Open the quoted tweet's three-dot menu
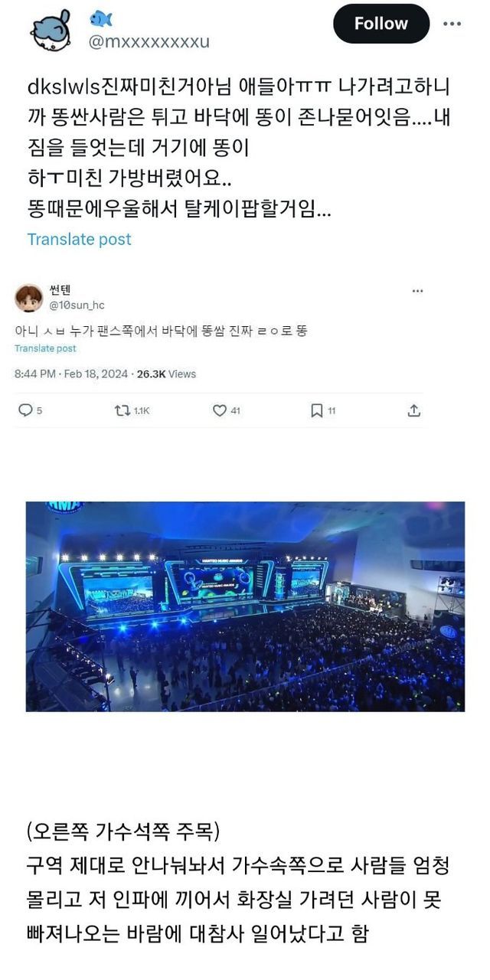Image resolution: width=490 pixels, height=980 pixels. click(417, 291)
